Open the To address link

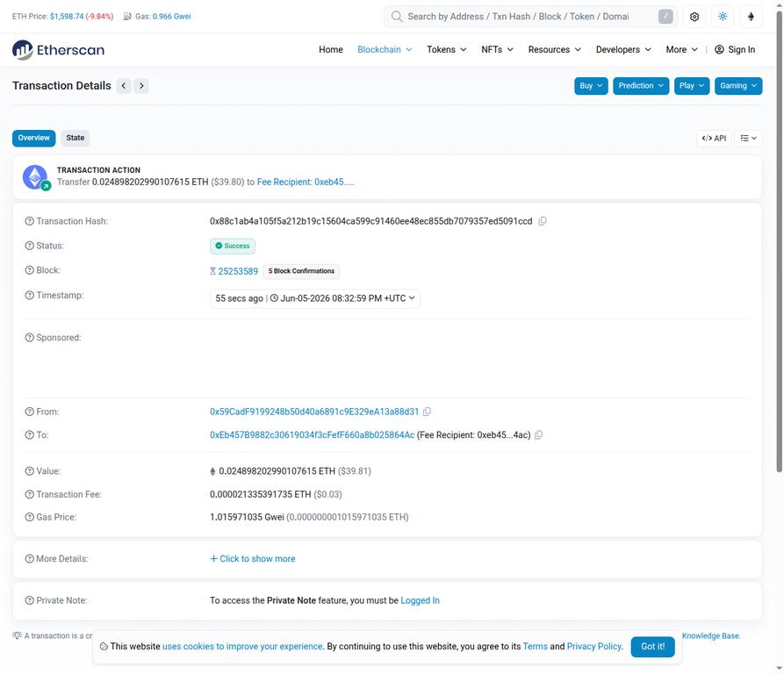click(312, 435)
